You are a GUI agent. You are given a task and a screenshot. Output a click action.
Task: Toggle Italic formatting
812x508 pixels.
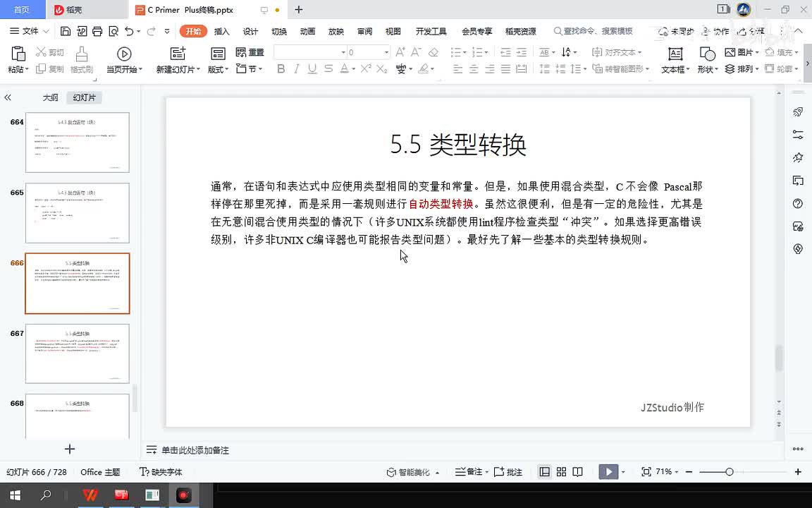point(296,68)
